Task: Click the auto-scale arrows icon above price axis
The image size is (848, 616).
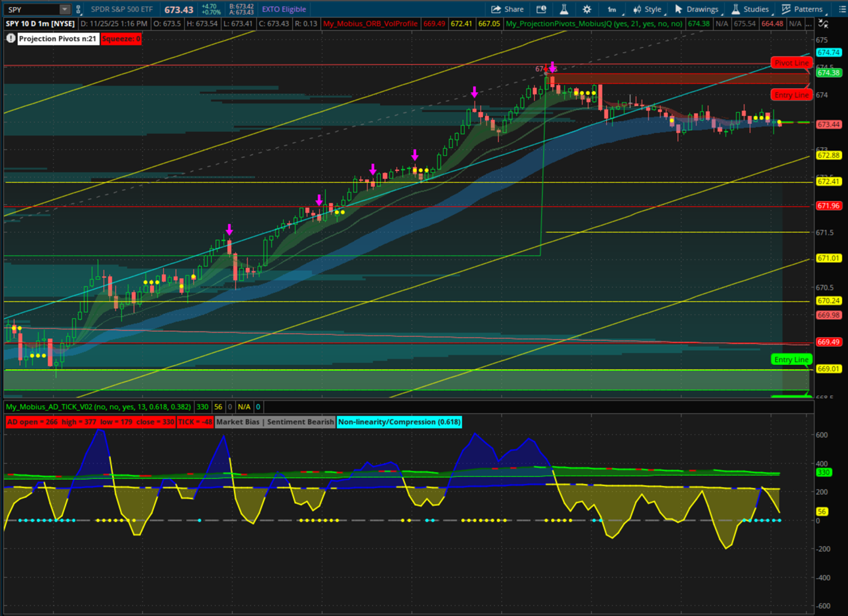Action: 824,24
